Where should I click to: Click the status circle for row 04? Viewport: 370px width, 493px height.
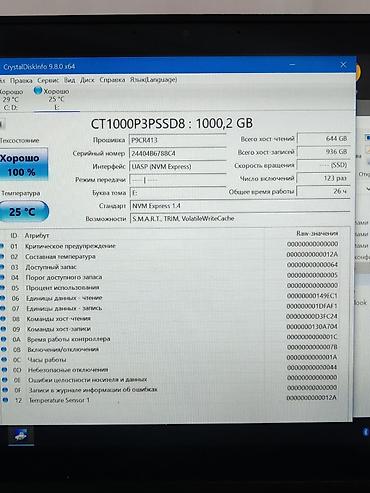click(2, 277)
